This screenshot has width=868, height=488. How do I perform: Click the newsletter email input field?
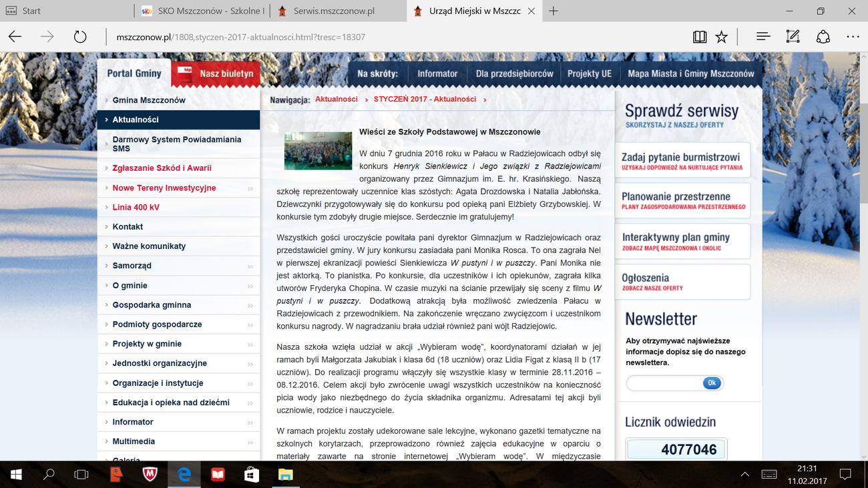[x=664, y=383]
